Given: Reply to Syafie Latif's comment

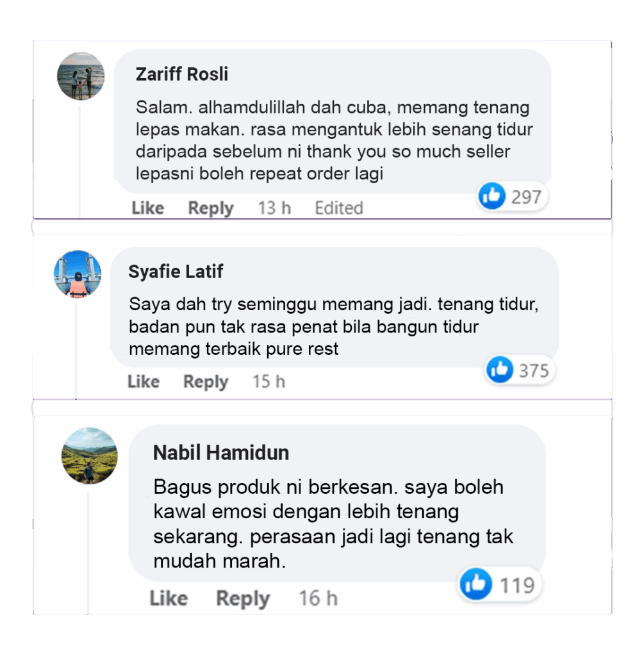Looking at the screenshot, I should click(x=206, y=382).
